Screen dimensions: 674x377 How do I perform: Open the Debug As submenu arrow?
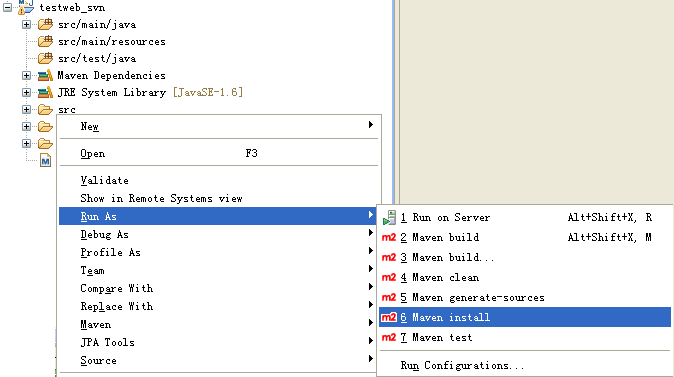371,233
